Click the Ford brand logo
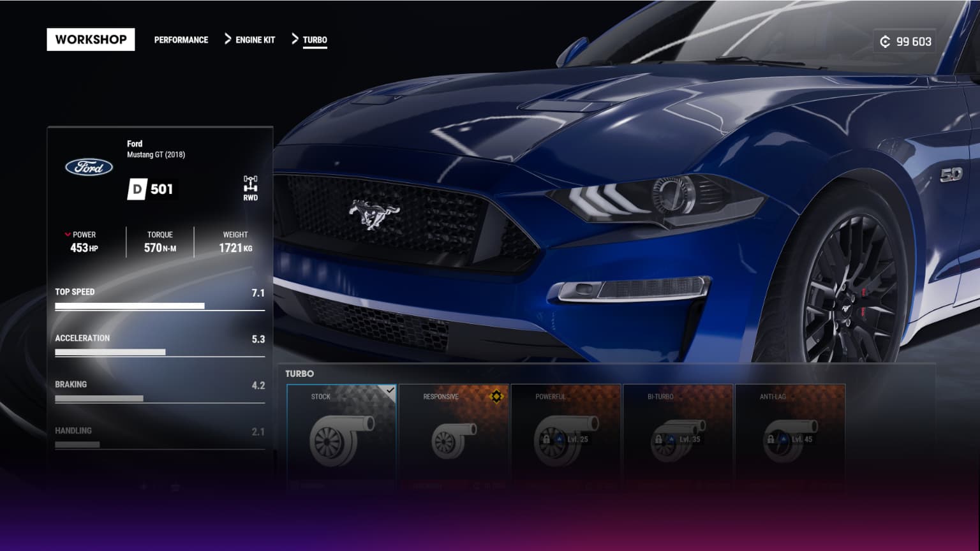Screen dimensions: 980x551 89,167
